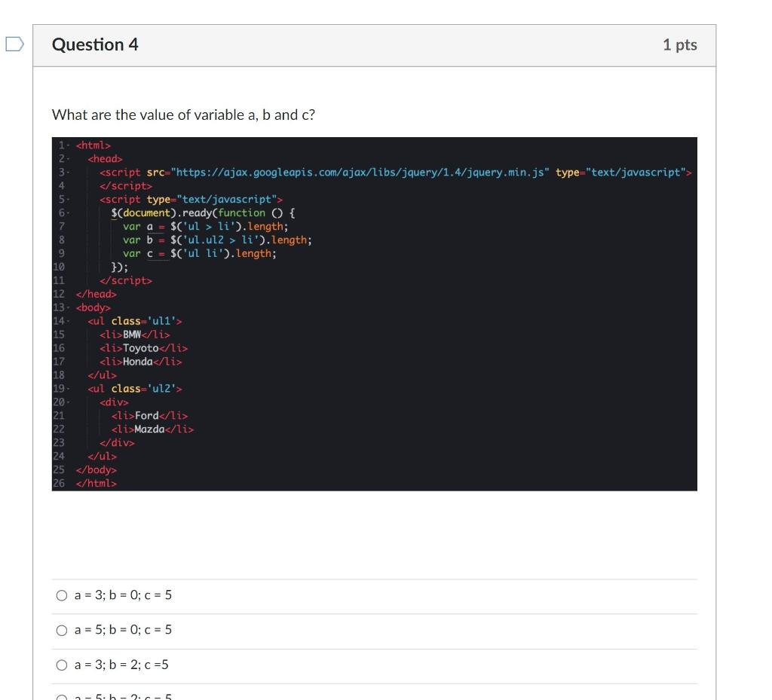Select answer a = 5; b = 0; c = 5

point(62,630)
